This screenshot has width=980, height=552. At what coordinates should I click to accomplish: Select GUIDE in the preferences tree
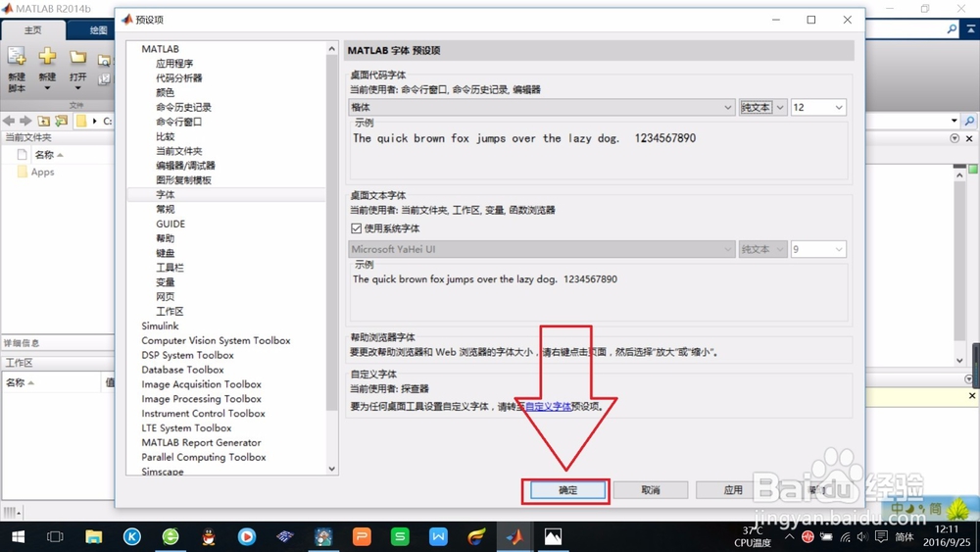[x=171, y=224]
